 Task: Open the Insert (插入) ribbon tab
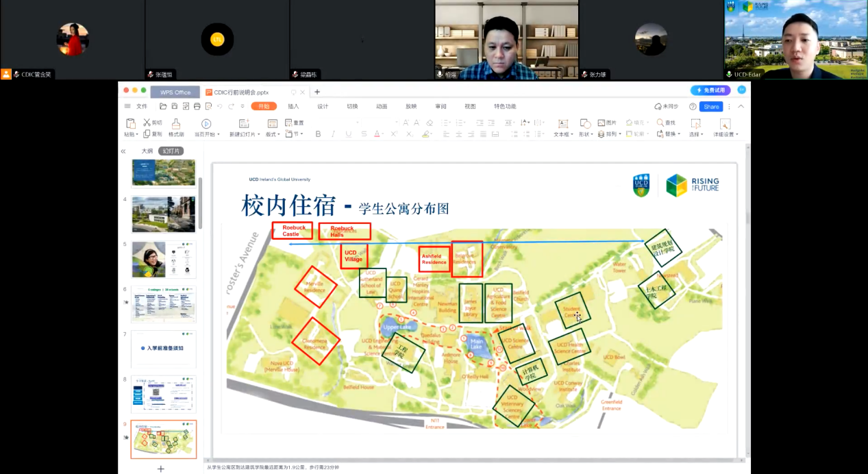click(x=293, y=107)
